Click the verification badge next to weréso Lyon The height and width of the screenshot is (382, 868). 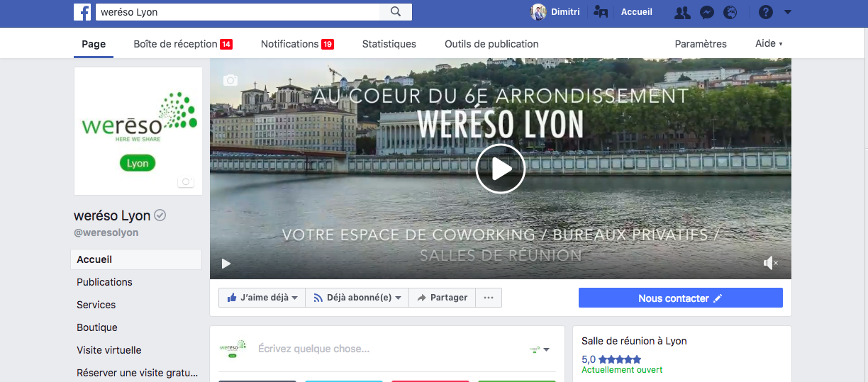160,215
